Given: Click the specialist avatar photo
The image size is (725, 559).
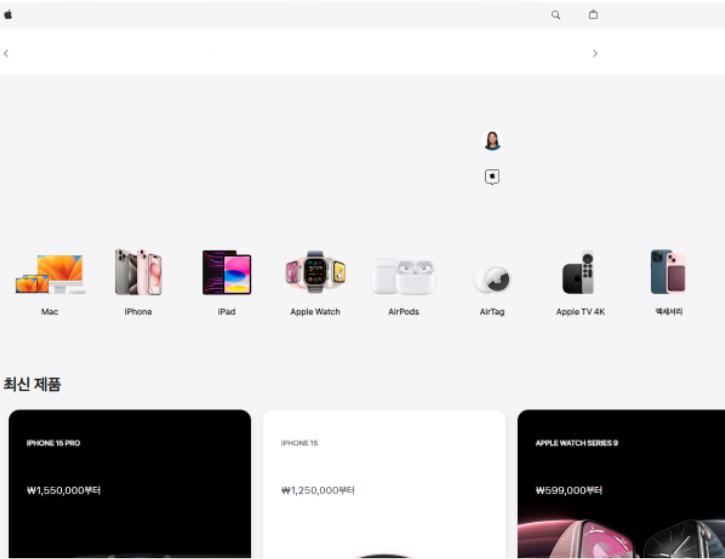Looking at the screenshot, I should [492, 140].
